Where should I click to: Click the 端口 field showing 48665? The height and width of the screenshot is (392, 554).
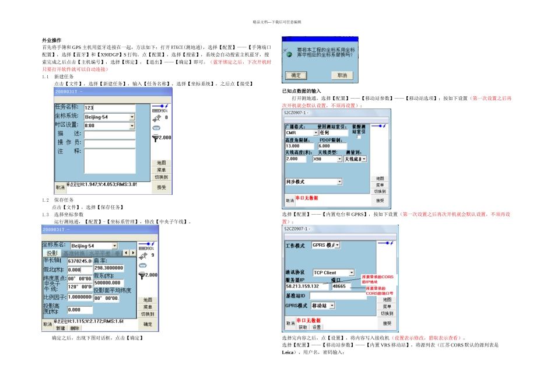(x=341, y=286)
